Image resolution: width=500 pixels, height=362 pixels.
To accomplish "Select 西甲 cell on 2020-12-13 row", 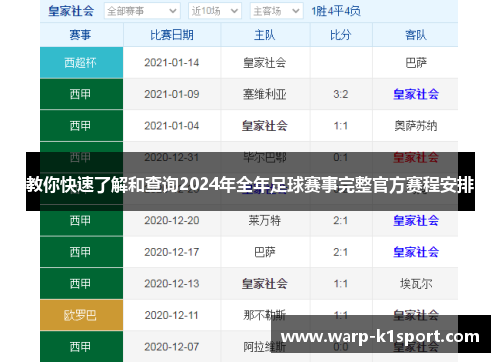I will click(x=82, y=284).
